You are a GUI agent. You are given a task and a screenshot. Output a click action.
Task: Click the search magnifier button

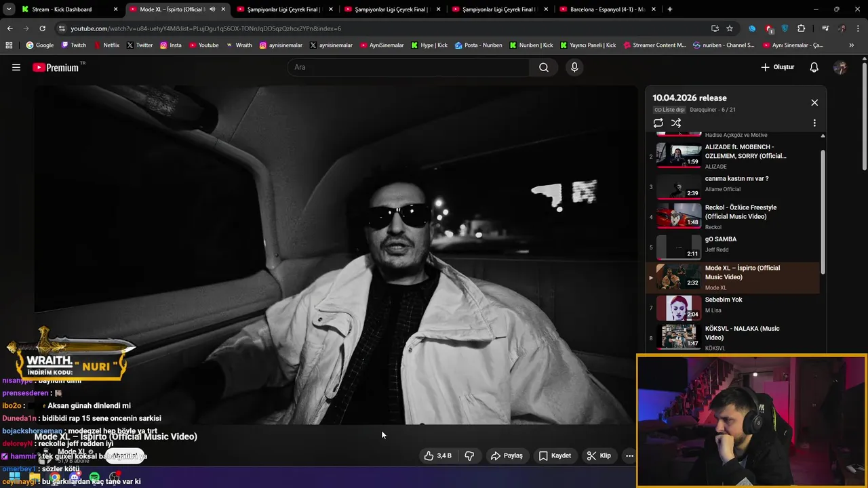point(544,67)
